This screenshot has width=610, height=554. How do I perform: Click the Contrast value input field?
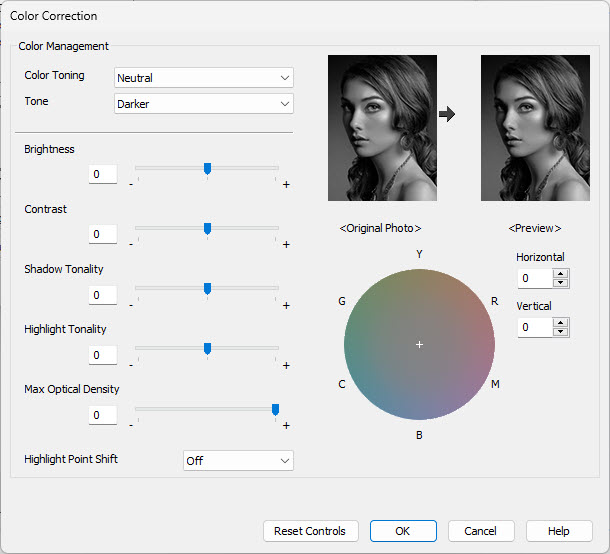[x=102, y=235]
